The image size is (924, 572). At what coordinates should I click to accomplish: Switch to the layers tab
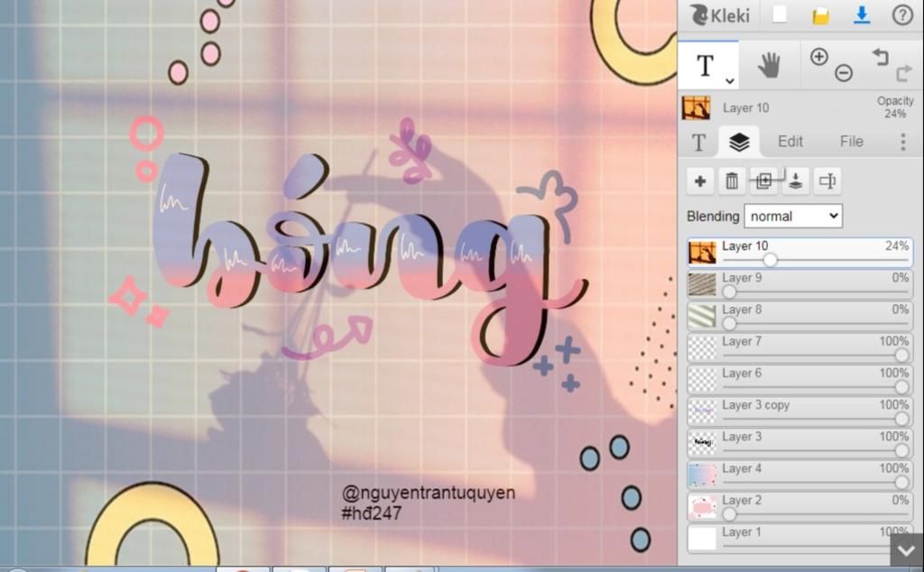click(740, 142)
